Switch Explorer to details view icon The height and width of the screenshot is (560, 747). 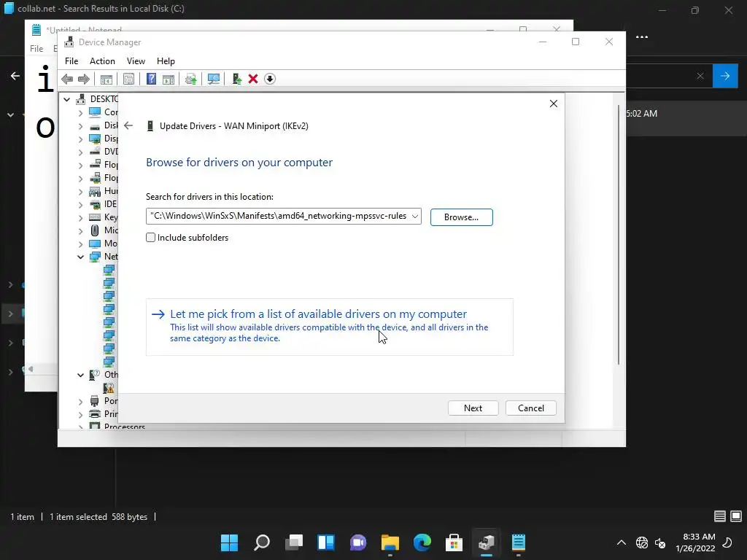pos(720,516)
